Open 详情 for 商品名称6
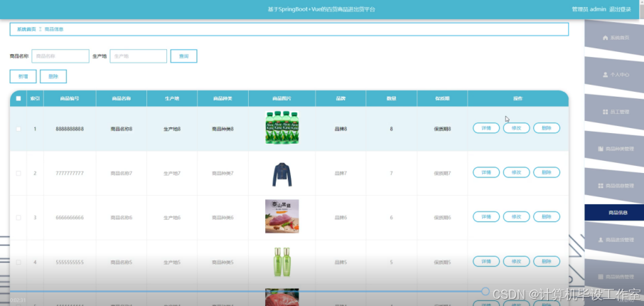644x306 pixels. [486, 217]
